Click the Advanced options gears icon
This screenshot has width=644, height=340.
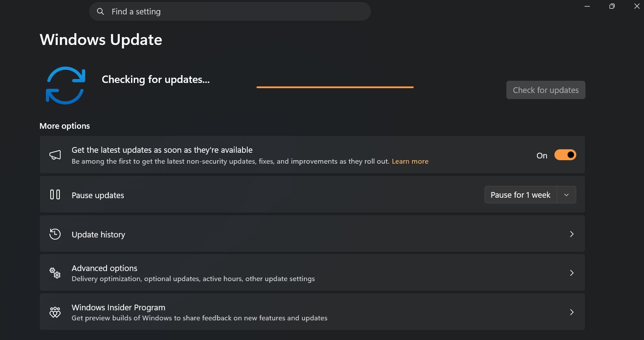[x=55, y=273]
